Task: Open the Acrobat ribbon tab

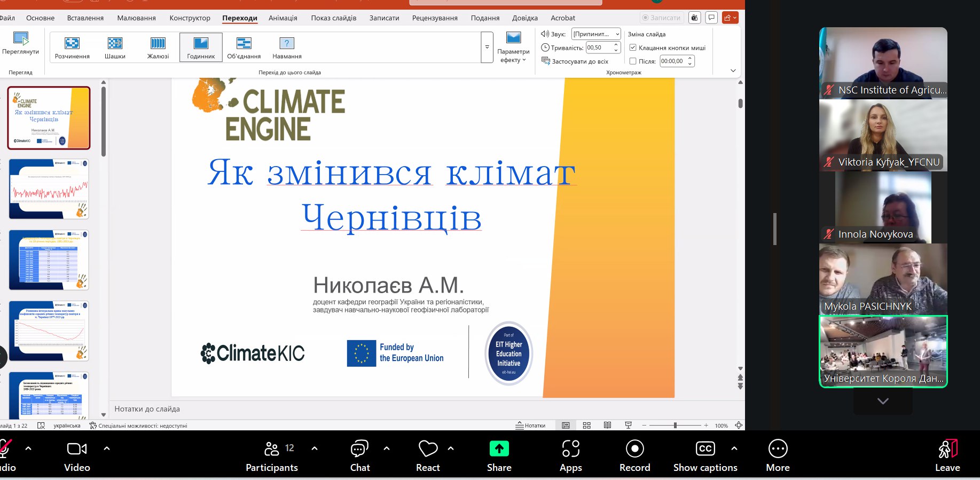Action: (563, 18)
